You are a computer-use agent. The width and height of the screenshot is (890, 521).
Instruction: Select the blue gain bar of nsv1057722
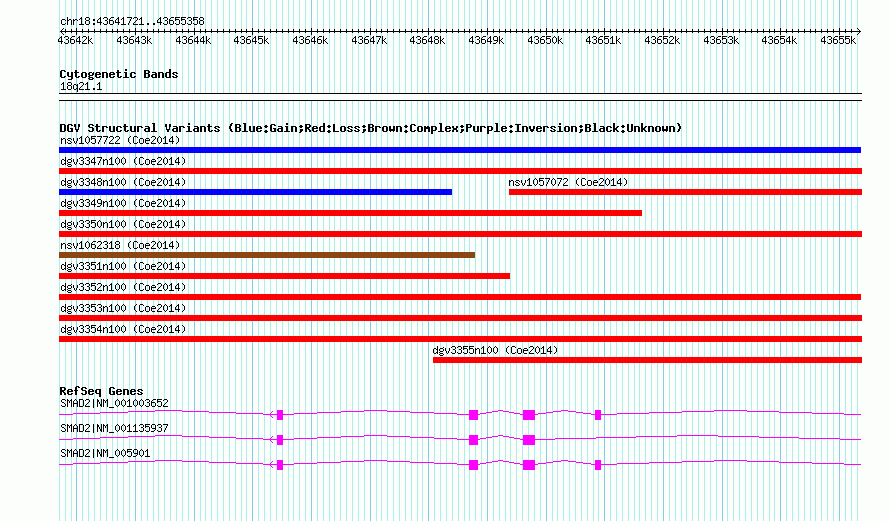pyautogui.click(x=460, y=150)
